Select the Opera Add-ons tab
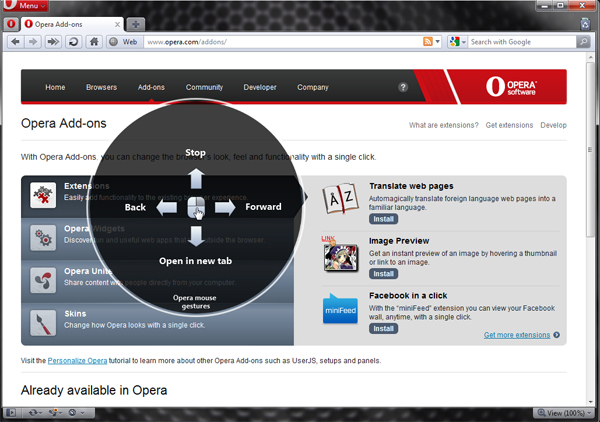The height and width of the screenshot is (422, 600). [72, 24]
